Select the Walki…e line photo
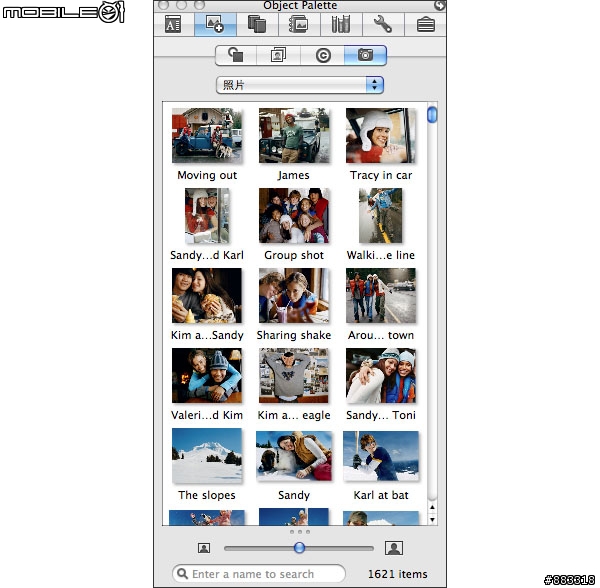 pos(381,215)
